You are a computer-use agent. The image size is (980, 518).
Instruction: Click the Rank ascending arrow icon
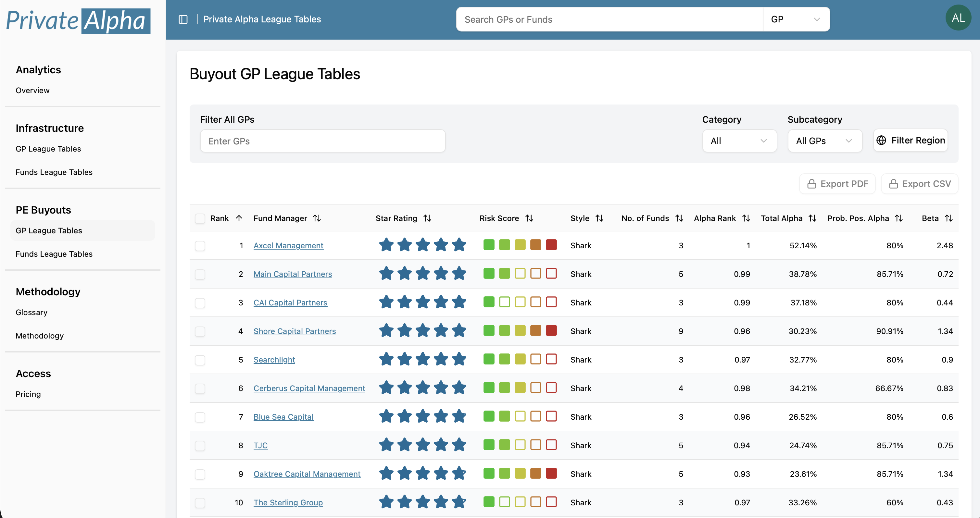239,218
